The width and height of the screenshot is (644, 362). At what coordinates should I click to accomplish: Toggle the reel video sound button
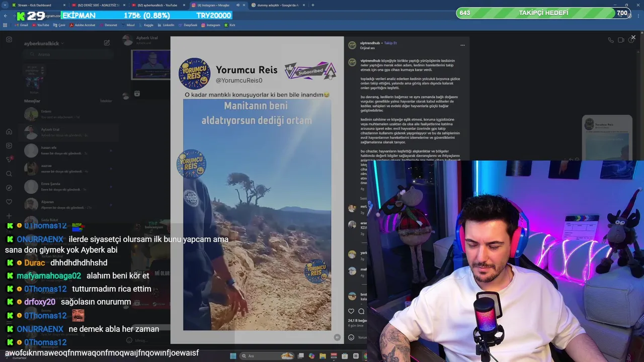(337, 337)
